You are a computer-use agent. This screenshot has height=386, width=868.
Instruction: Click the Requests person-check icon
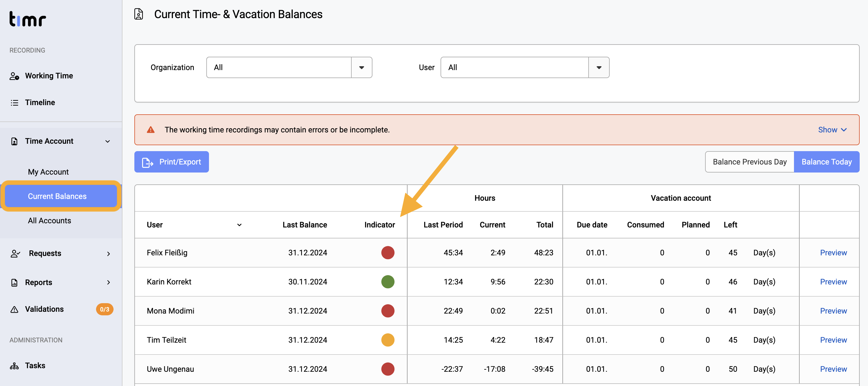[15, 253]
